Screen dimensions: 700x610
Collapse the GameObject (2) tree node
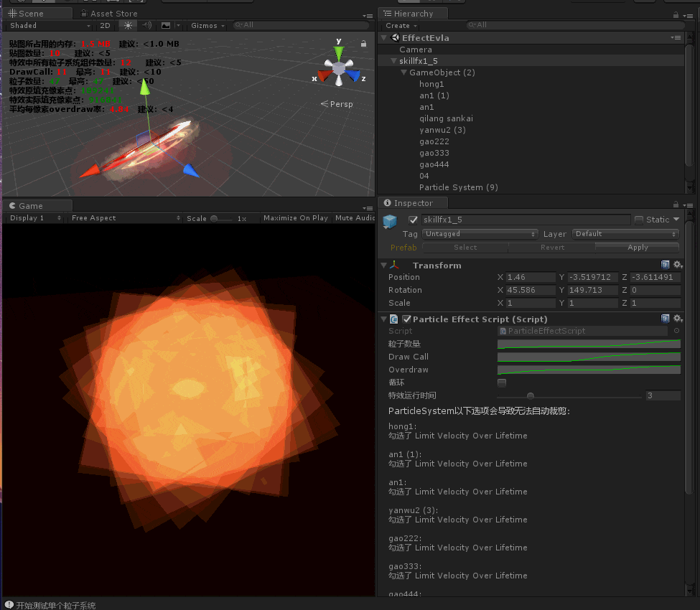pyautogui.click(x=404, y=72)
